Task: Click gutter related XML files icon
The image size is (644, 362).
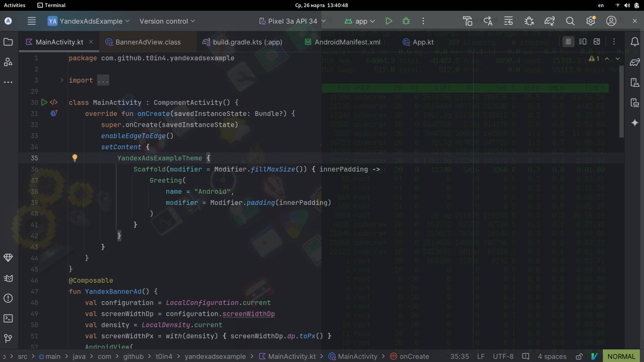Action: tap(54, 102)
